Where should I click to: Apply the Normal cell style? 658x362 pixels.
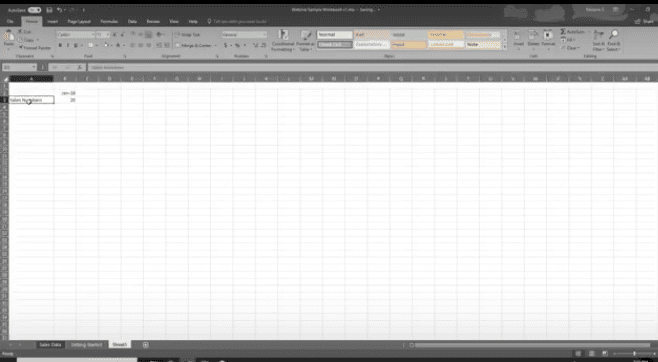tap(334, 35)
